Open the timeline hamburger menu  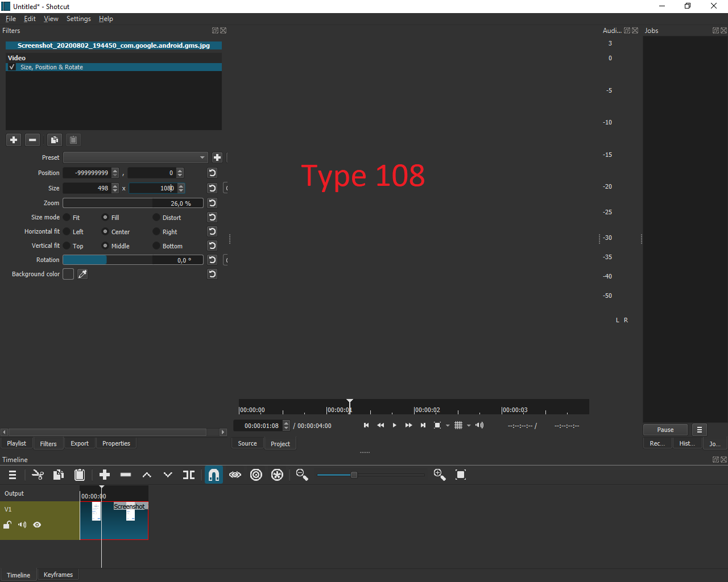pos(12,475)
